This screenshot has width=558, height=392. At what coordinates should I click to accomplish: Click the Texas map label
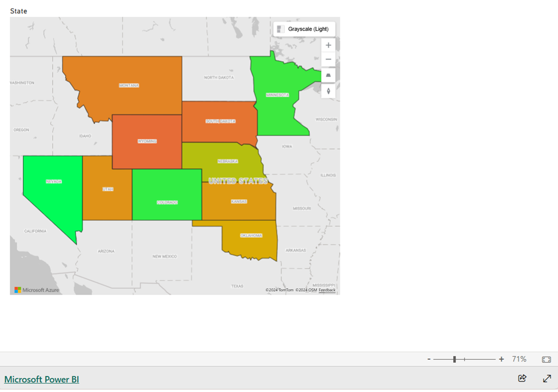237,286
